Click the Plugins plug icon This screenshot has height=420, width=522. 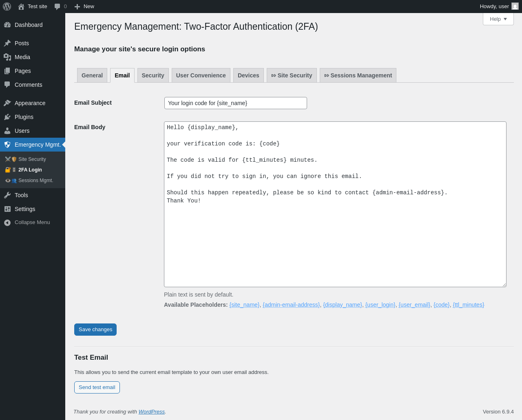tap(7, 117)
